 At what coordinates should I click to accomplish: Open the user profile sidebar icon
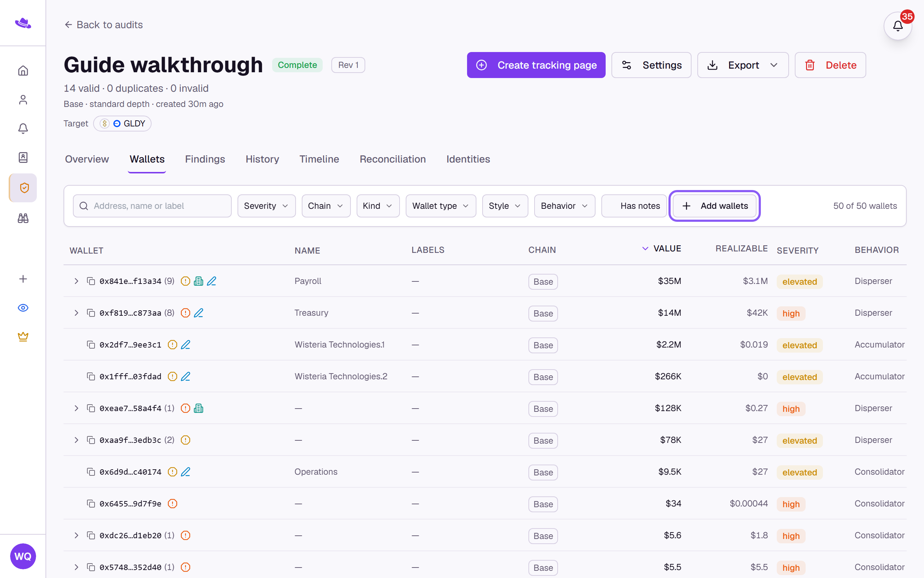click(x=23, y=100)
